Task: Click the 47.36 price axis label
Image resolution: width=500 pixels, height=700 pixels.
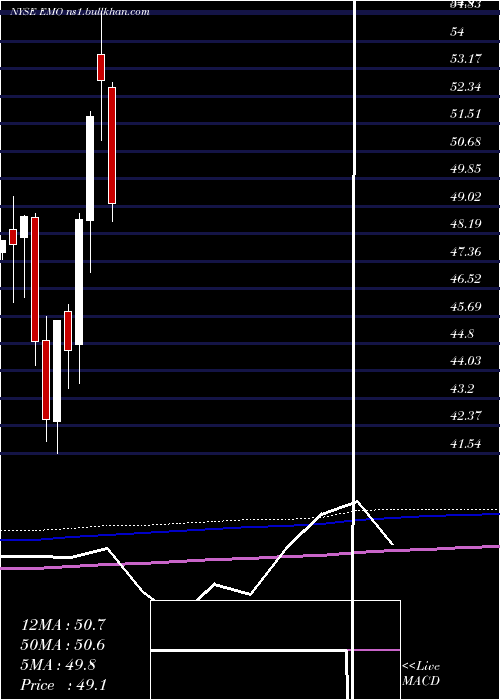Action: (x=466, y=252)
